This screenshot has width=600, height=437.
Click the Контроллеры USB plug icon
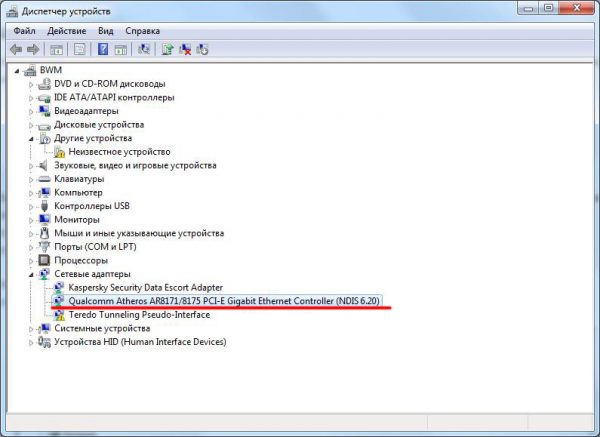click(x=44, y=206)
